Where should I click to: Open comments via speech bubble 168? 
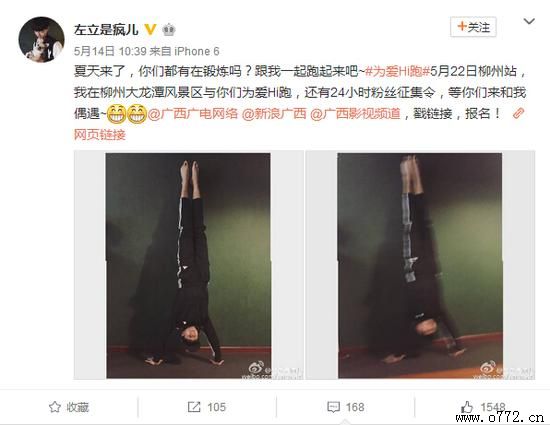pyautogui.click(x=346, y=407)
